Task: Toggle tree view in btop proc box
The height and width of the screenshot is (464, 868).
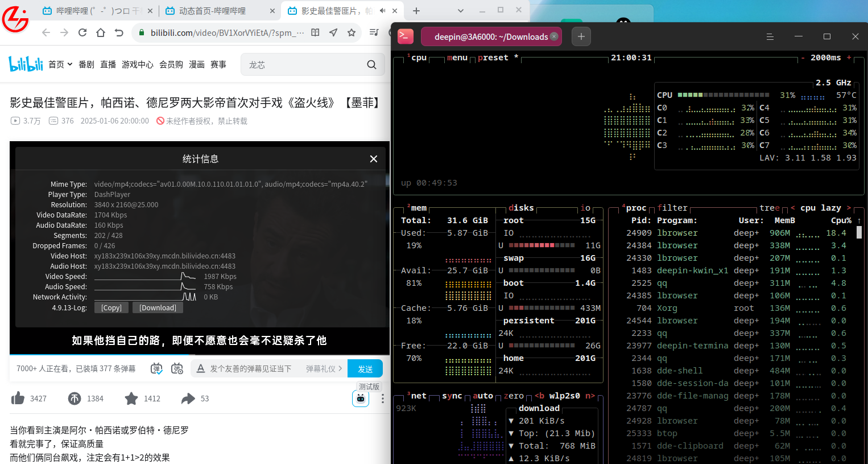Action: coord(769,208)
